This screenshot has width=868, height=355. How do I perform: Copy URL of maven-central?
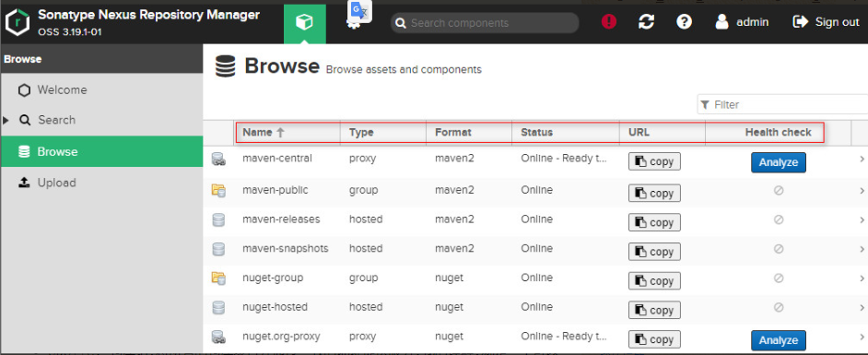coord(654,161)
